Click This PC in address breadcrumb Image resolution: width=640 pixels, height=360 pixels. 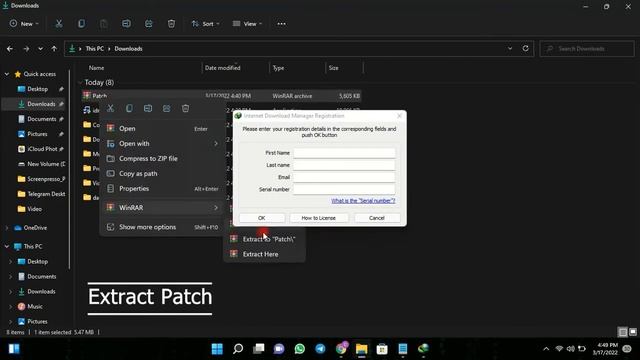pyautogui.click(x=95, y=49)
